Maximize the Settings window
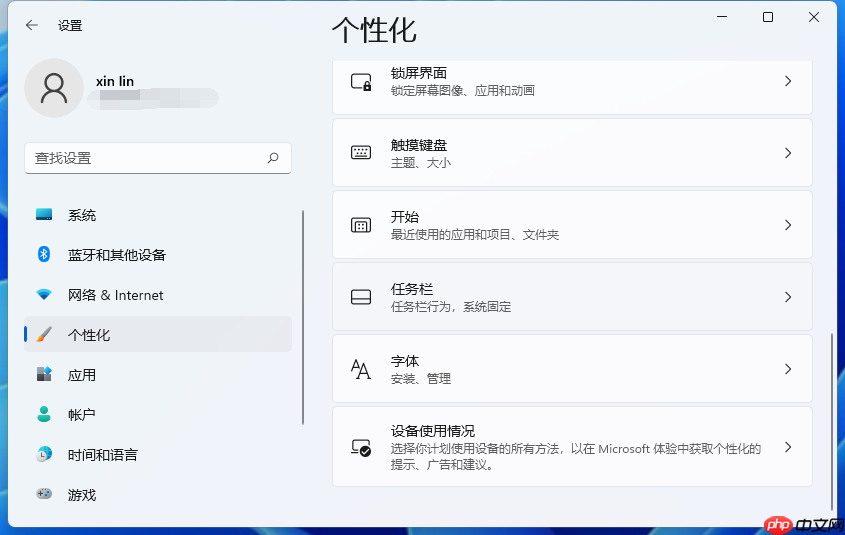Image resolution: width=845 pixels, height=535 pixels. coord(768,17)
